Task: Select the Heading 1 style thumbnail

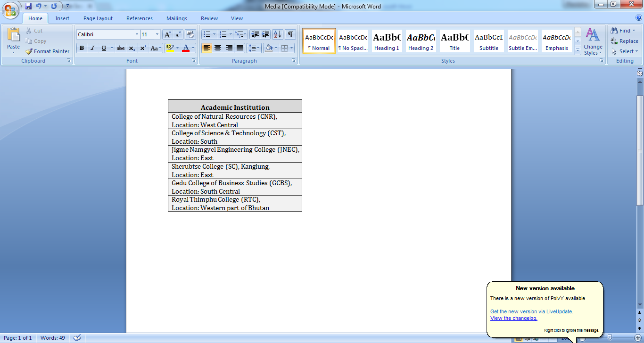Action: (387, 41)
